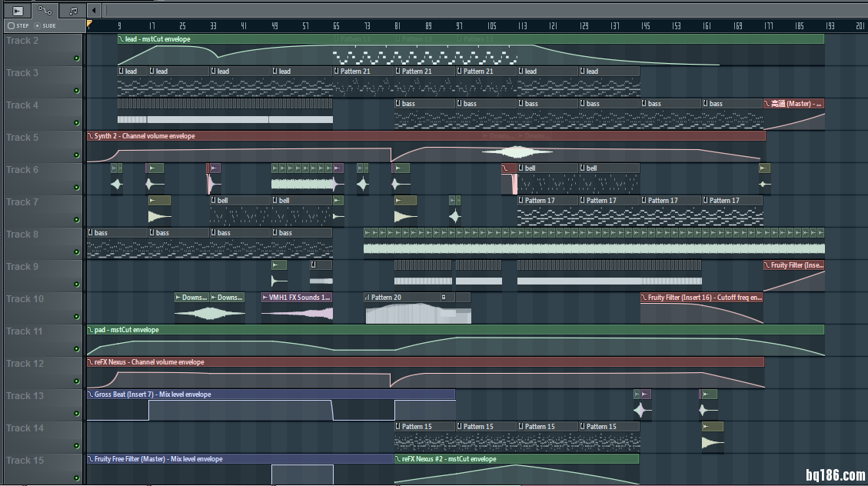Viewport: 868px width, 486px height.
Task: Select the Track 10 name header
Action: [x=25, y=299]
